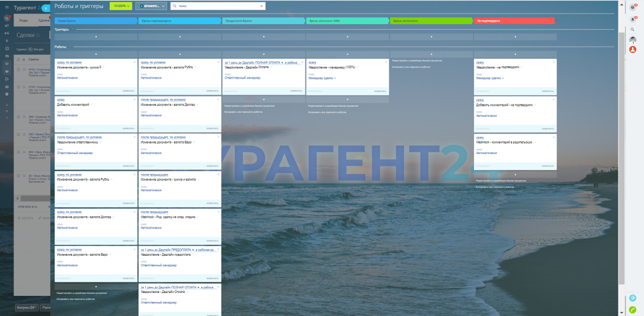The height and width of the screenshot is (316, 644).
Task: Click the scroll-down arrow of the page scrollbar
Action: (622, 313)
